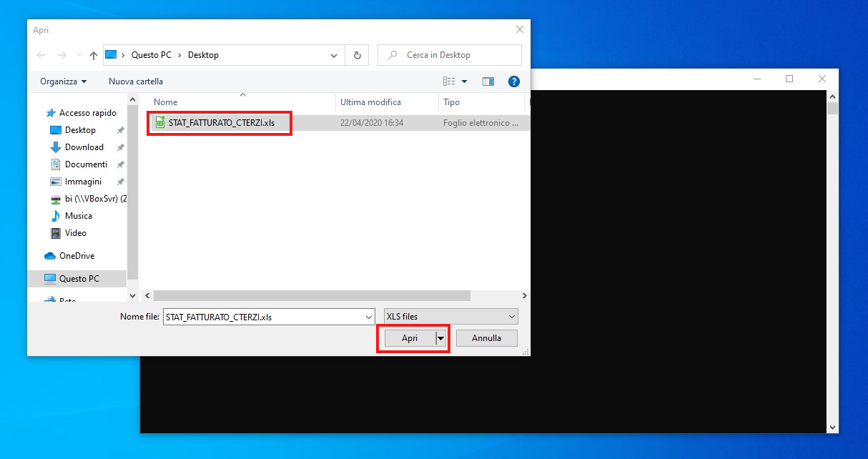Viewport: 868px width, 459px height.
Task: Expand the address bar history dropdown
Action: [x=334, y=55]
